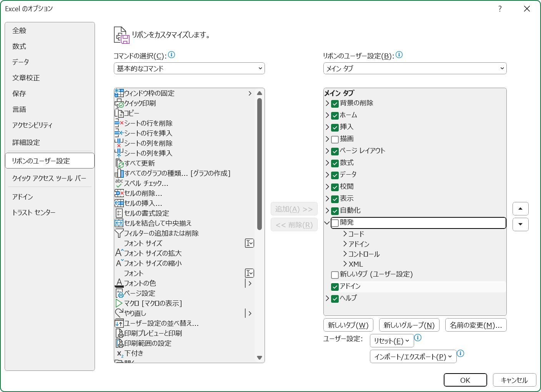Click the フォント サイズの縮小 icon
The height and width of the screenshot is (392, 541).
(119, 263)
